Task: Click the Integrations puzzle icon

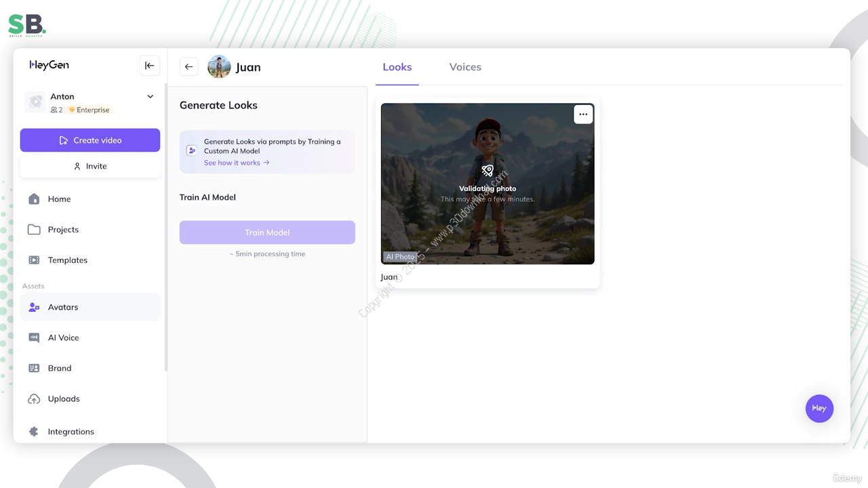Action: tap(34, 432)
